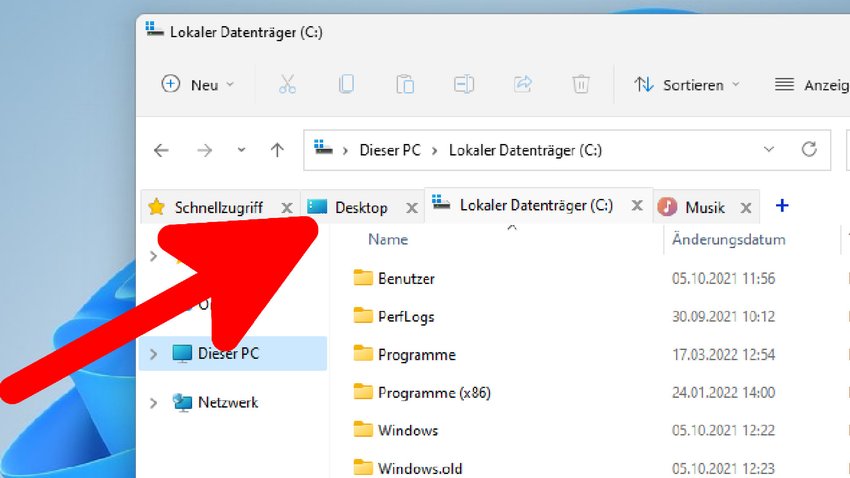Select Netzwerk in navigation pane
Screen dimensions: 850x478
click(228, 403)
